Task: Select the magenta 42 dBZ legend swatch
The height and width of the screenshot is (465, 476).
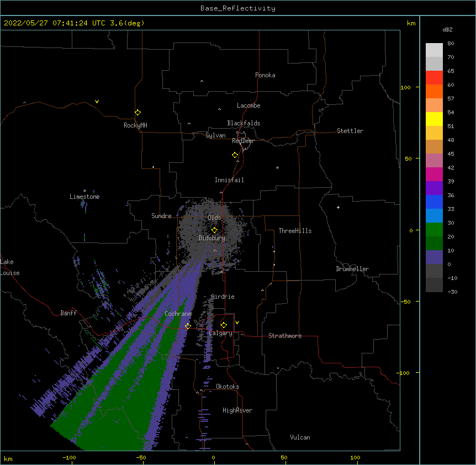Action: click(x=434, y=174)
